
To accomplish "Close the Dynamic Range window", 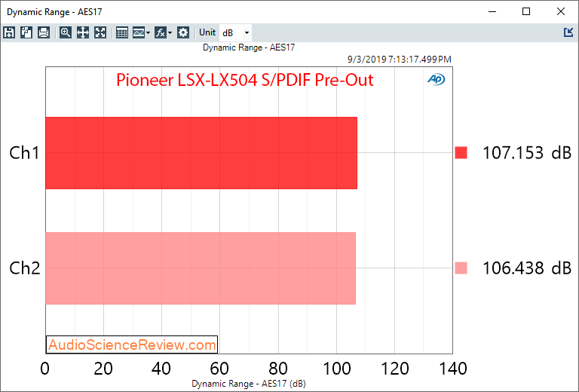I will click(x=561, y=11).
